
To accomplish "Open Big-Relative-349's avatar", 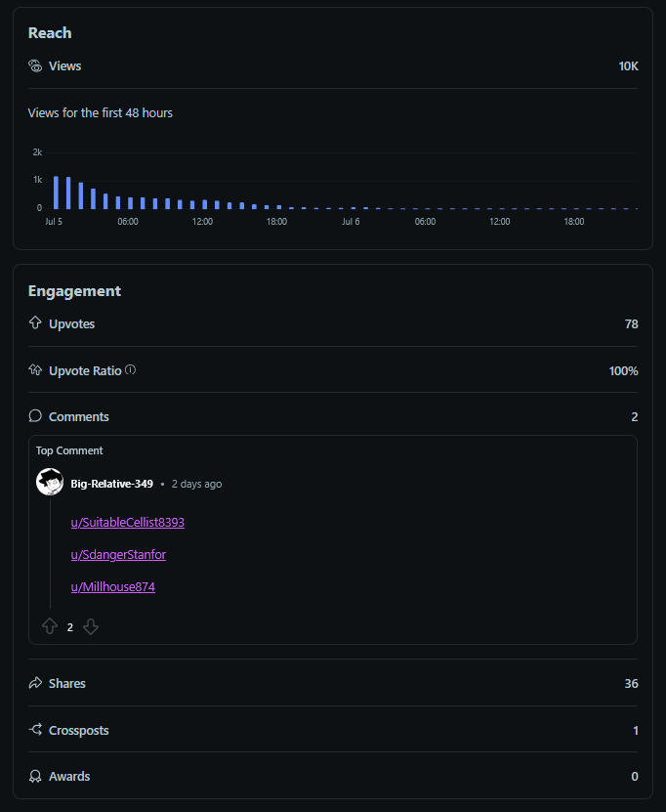I will [50, 482].
